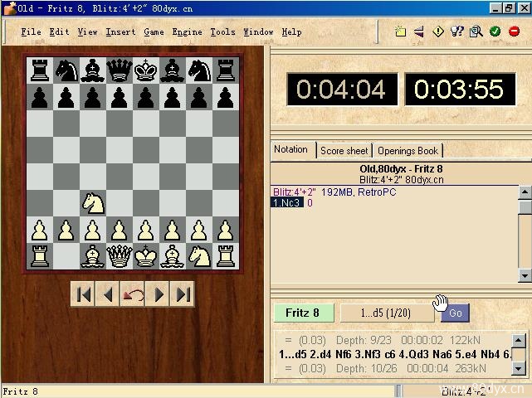Click the magnifier search document icon

point(476,32)
